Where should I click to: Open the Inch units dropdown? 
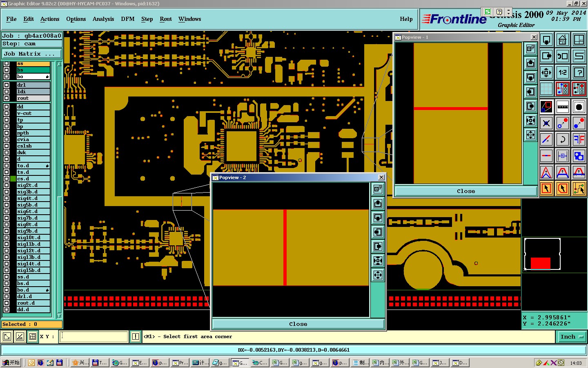point(572,337)
